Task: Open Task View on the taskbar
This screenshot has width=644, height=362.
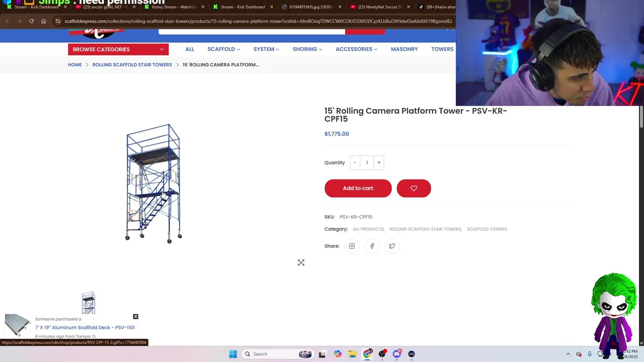Action: point(322,354)
